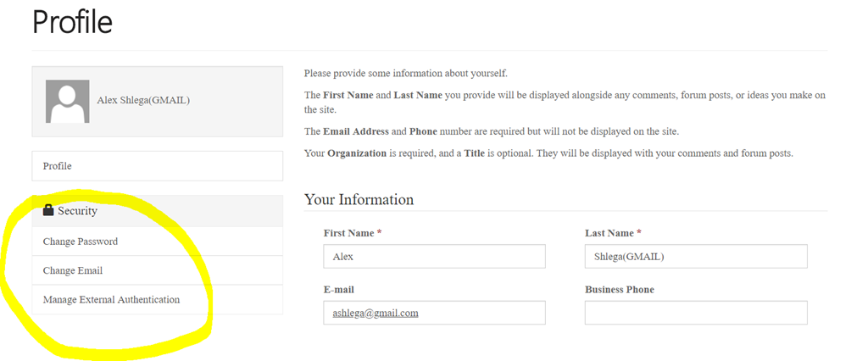868x361 pixels.
Task: Click the large Profile page title
Action: coord(73,22)
